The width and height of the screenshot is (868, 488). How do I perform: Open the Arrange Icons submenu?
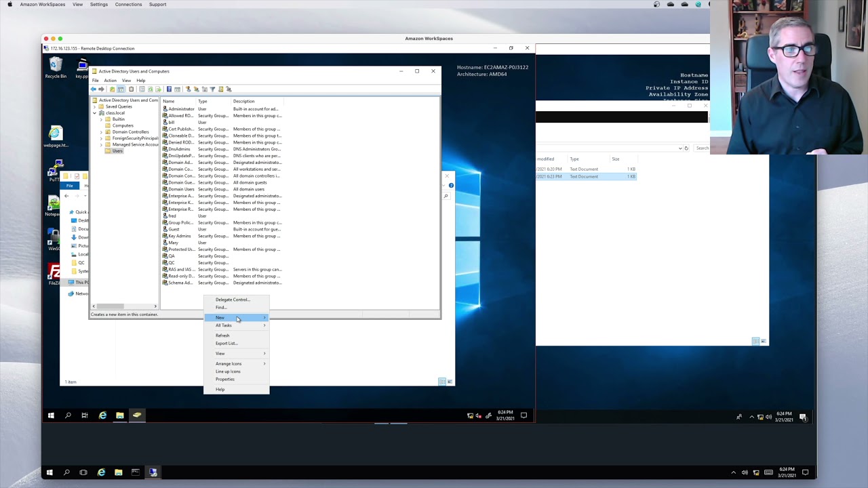pyautogui.click(x=237, y=363)
